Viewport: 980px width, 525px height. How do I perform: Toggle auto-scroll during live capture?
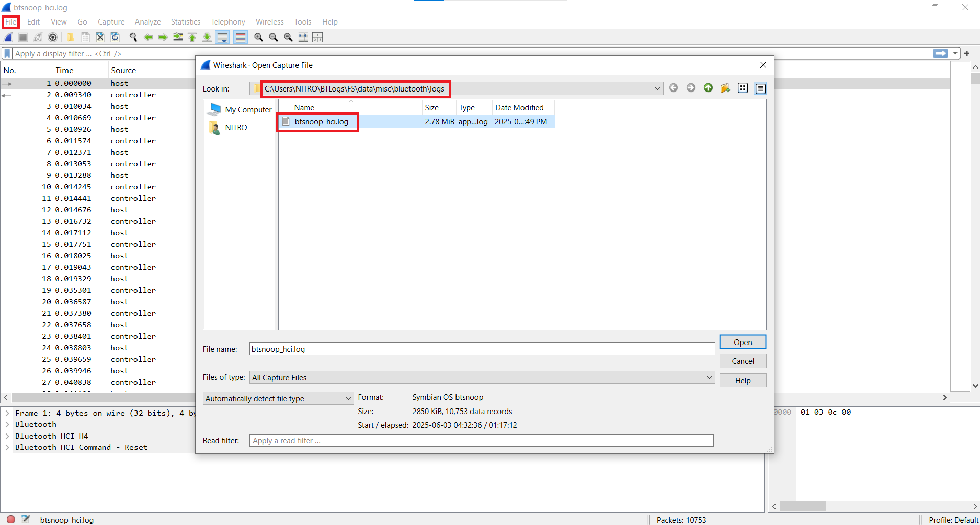(x=222, y=37)
